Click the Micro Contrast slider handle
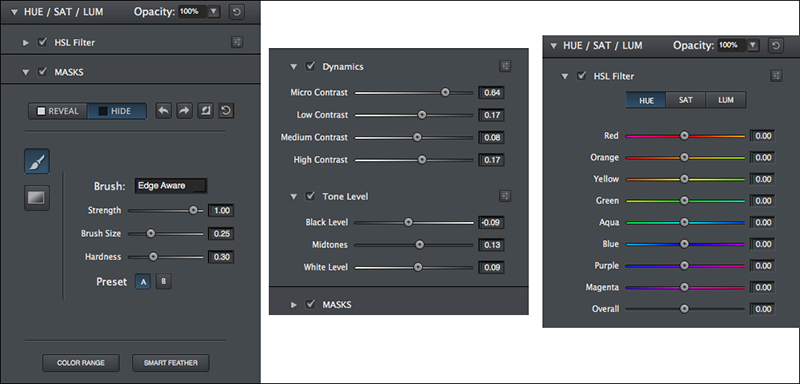The height and width of the screenshot is (384, 800). coord(445,92)
